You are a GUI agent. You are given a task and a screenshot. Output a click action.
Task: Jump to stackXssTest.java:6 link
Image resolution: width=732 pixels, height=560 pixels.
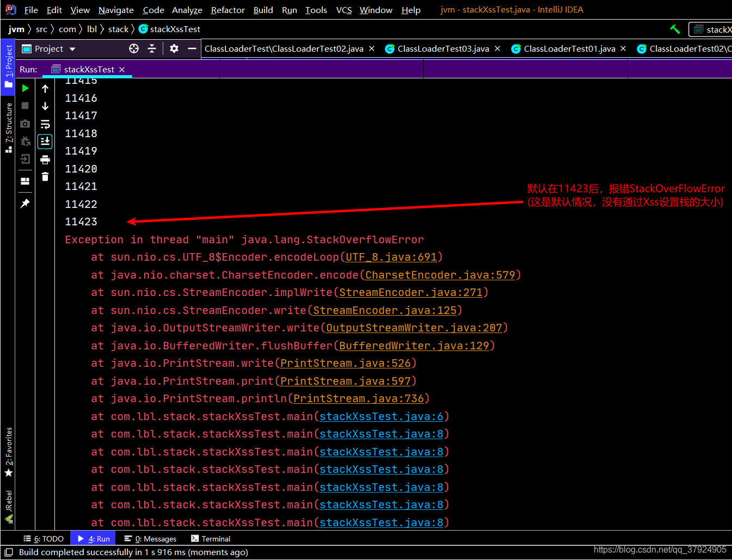(382, 416)
